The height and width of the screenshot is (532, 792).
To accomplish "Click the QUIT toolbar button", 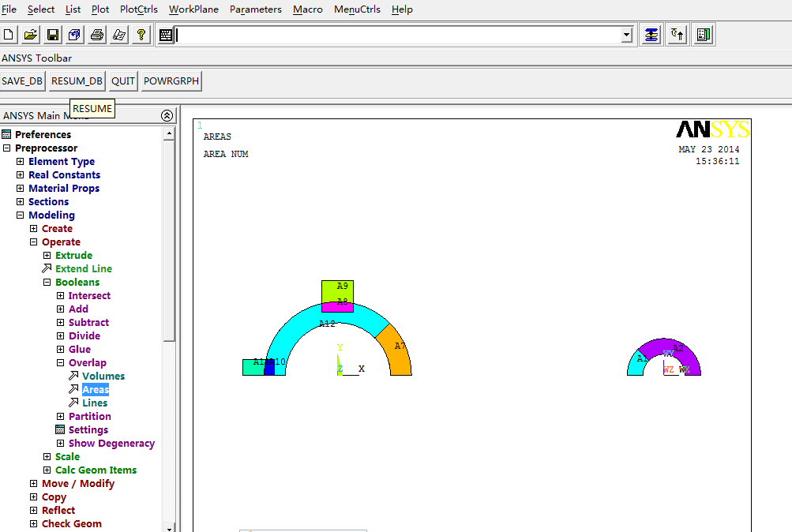I will [123, 81].
